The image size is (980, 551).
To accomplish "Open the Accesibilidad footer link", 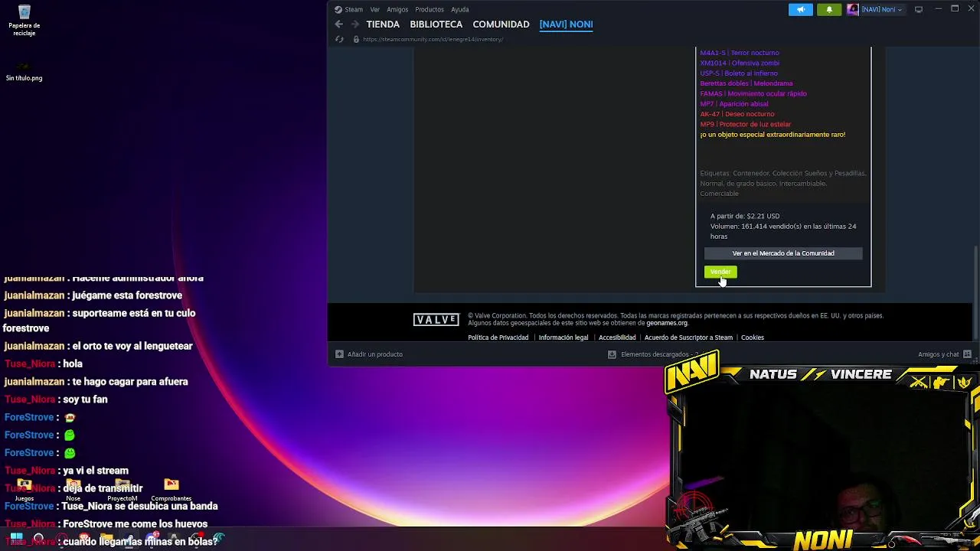I will 617,337.
